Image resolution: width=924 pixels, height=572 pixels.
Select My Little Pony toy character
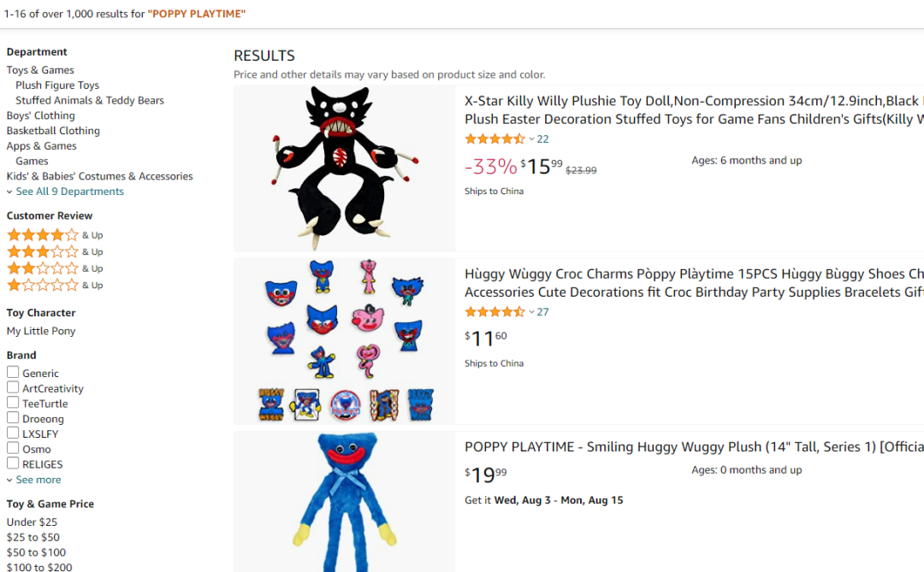pyautogui.click(x=41, y=331)
